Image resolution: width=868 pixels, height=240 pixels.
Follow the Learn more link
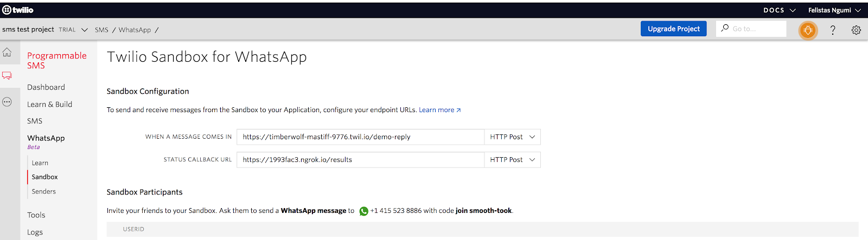tap(440, 110)
